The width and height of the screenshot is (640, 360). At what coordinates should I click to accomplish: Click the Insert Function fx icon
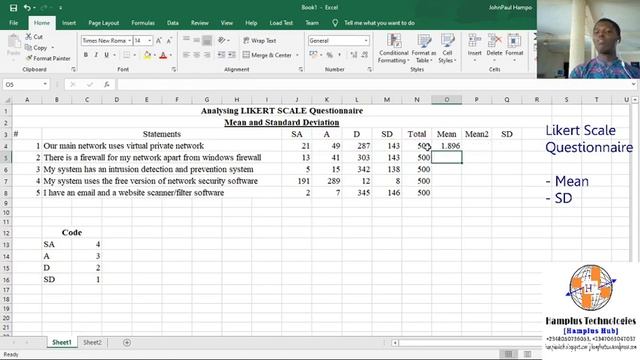[107, 84]
